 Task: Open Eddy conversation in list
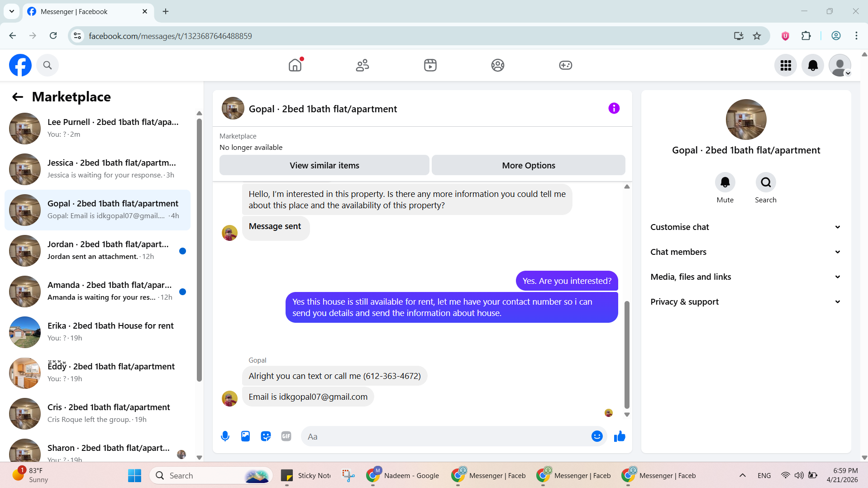(x=97, y=373)
